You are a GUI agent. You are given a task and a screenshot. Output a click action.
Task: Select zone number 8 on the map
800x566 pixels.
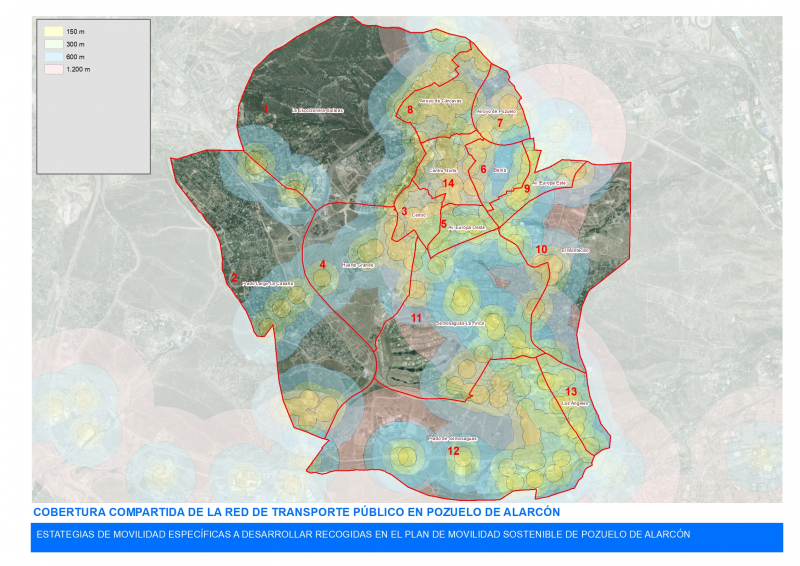(x=410, y=110)
